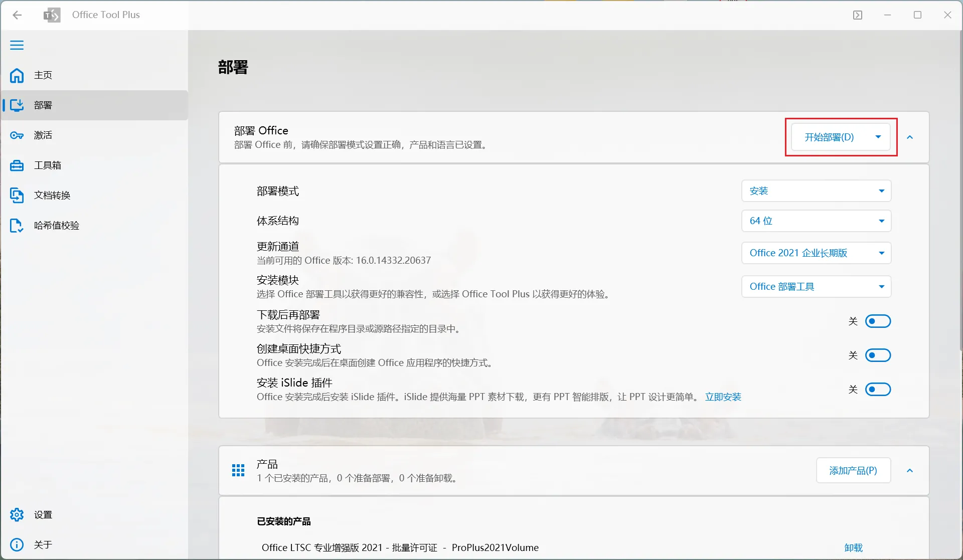Open the 文档转换 (Document Conversion) tool

52,195
